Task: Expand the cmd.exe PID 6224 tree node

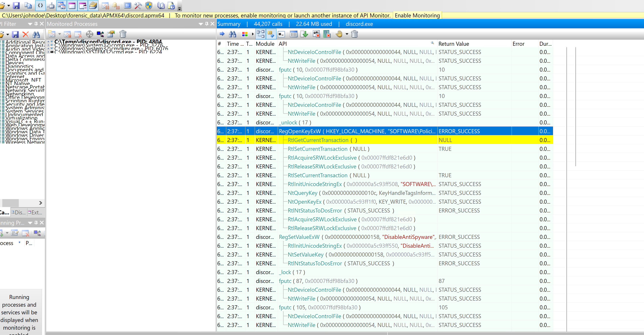Action: click(48, 52)
